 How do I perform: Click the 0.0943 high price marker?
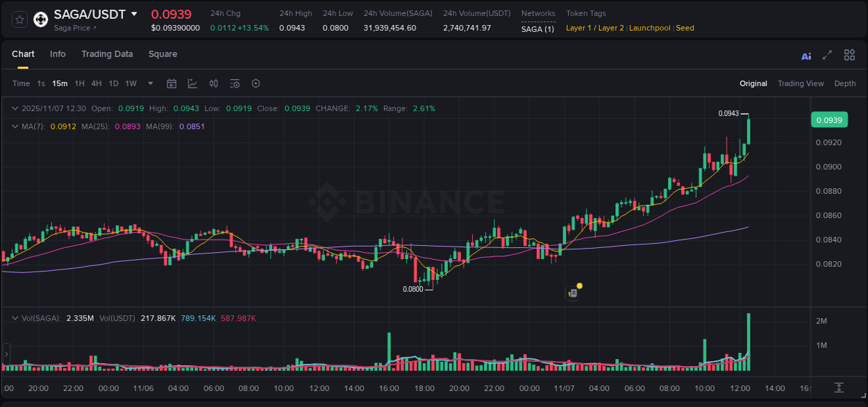(728, 113)
